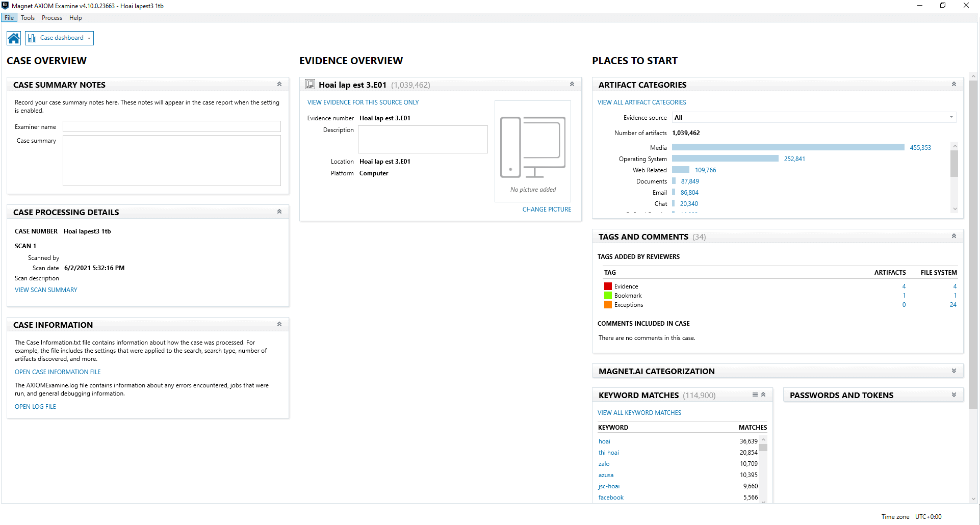Click the CHANGE PICTURE link
This screenshot has width=980, height=525.
pos(547,209)
